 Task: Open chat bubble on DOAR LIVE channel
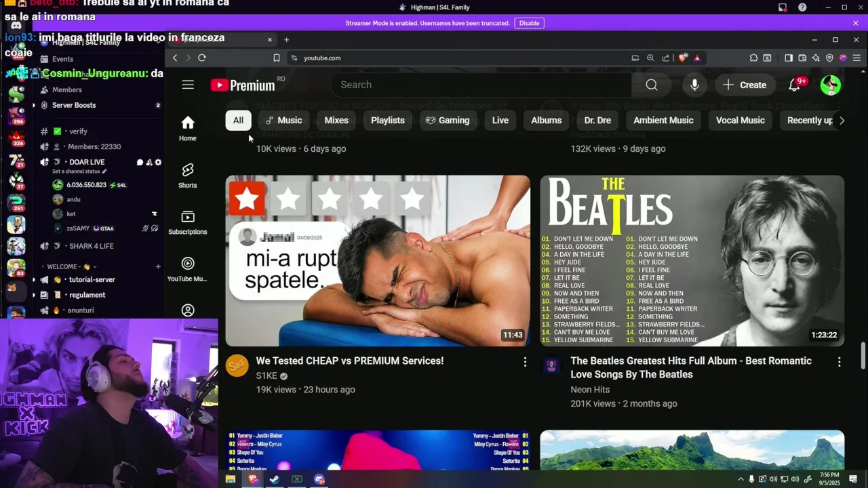tap(140, 163)
